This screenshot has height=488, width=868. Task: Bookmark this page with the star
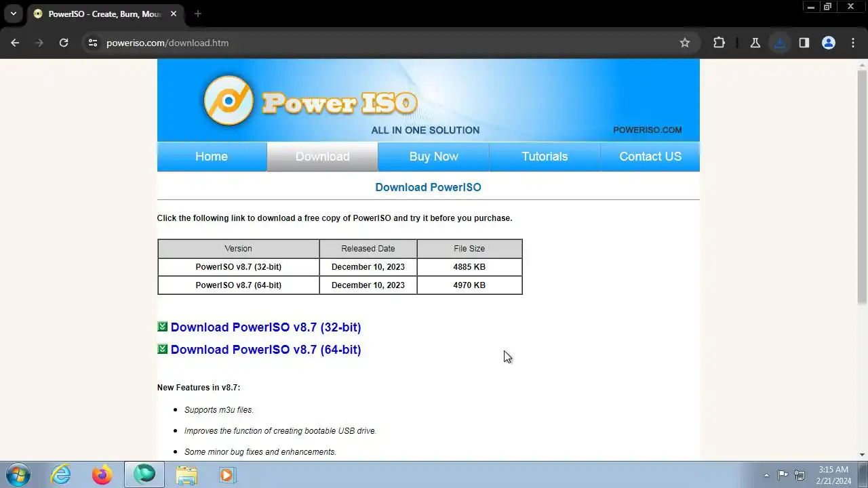[685, 43]
